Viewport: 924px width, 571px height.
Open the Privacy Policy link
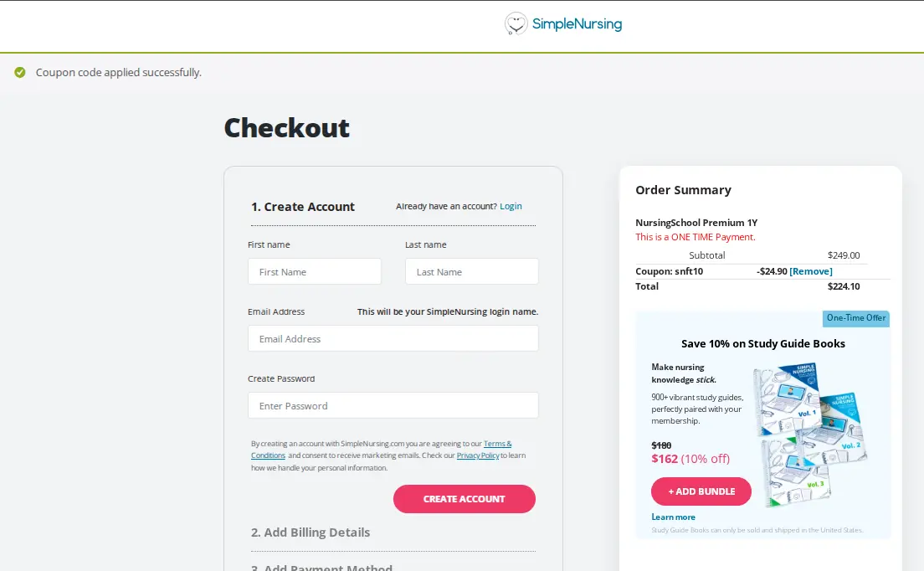point(478,455)
